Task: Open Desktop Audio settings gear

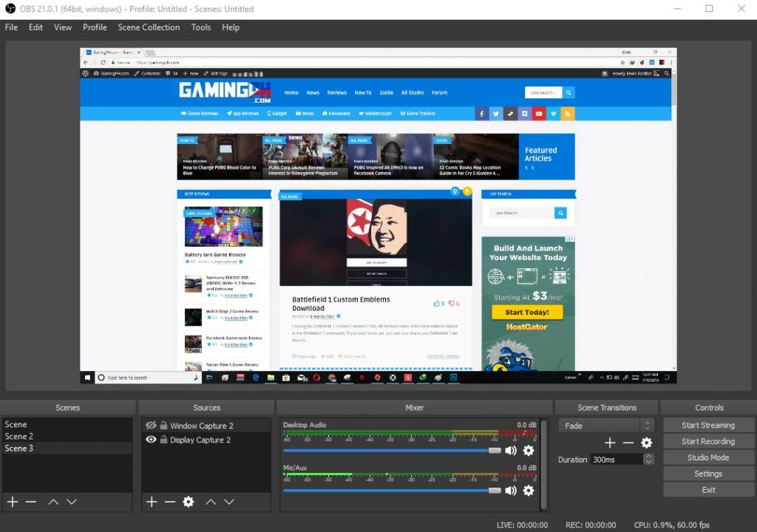Action: pyautogui.click(x=529, y=451)
